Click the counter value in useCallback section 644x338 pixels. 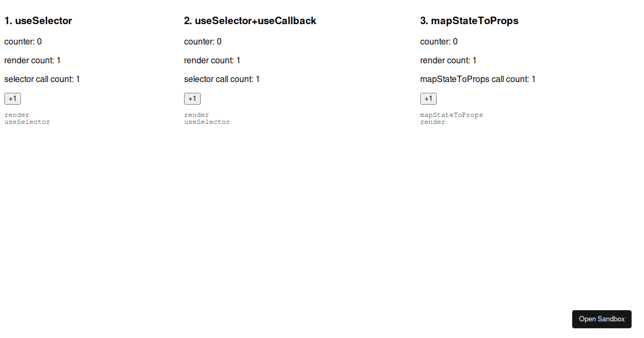pyautogui.click(x=202, y=41)
